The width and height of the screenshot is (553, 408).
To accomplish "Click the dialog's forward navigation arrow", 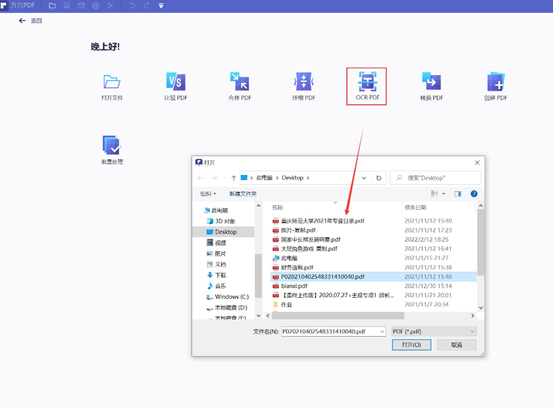I will (x=214, y=178).
